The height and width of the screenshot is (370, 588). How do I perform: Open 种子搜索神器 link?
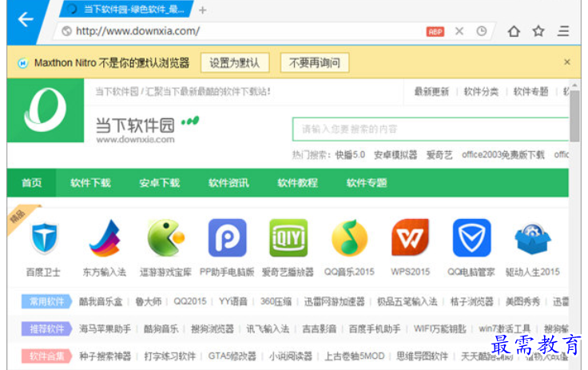(105, 356)
